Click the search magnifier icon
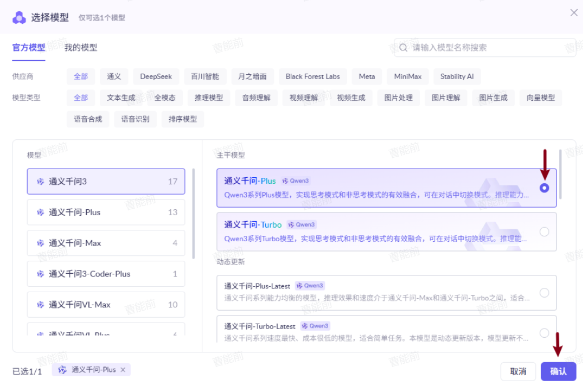 point(403,48)
